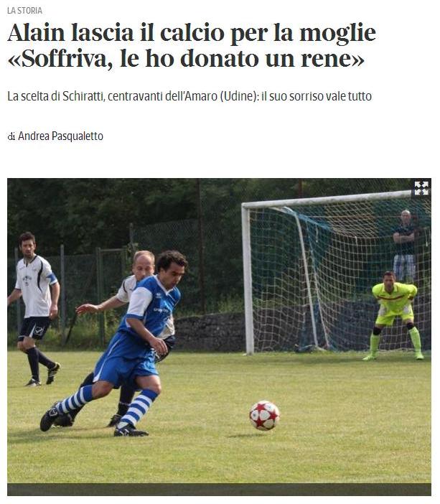Click the 'di' byline prefix
Screen dimensions: 440x504
tap(11, 137)
